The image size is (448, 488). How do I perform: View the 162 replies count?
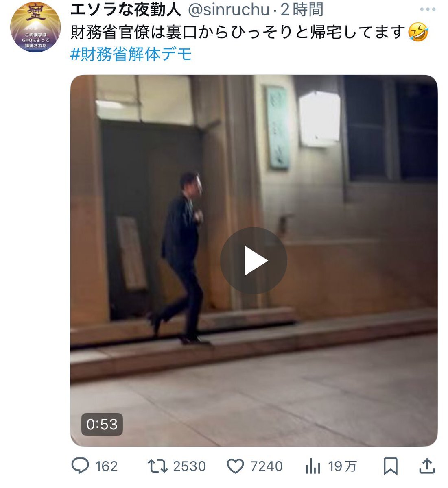coord(106,466)
